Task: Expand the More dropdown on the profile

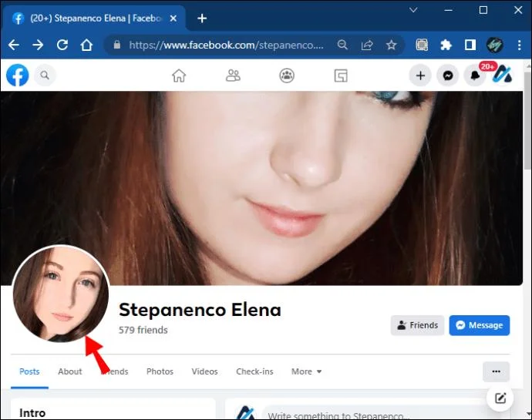Action: [x=306, y=371]
